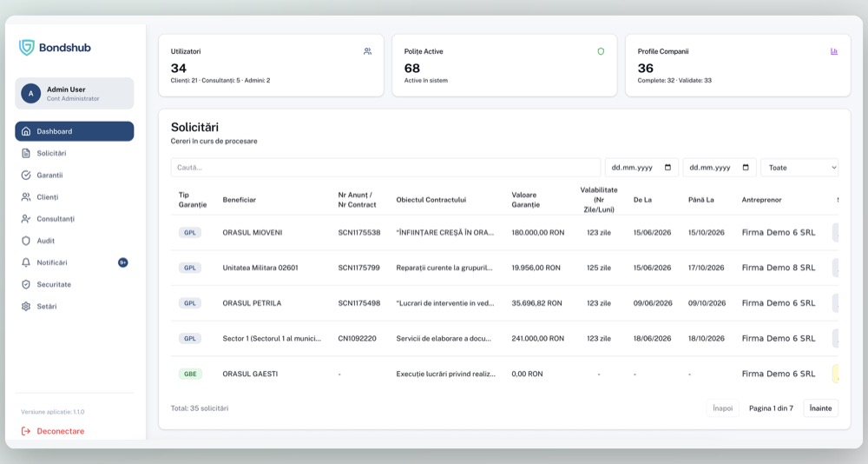The image size is (868, 464).
Task: Click beneficiary ORASUL MIOVENI
Action: point(253,233)
